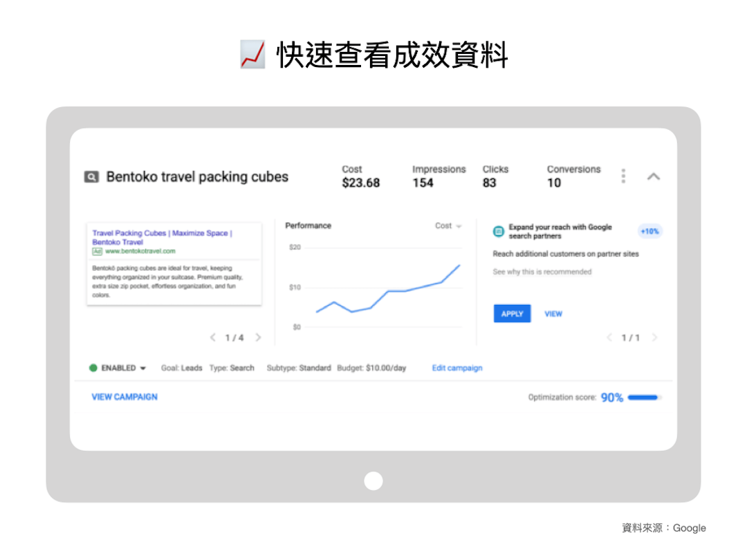The width and height of the screenshot is (747, 560).
Task: Open the Cost metric dropdown in Performance
Action: 448,225
